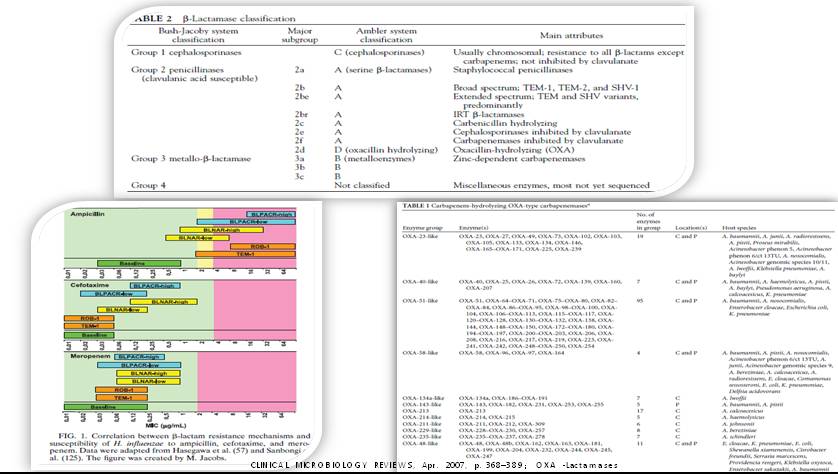This screenshot has height=474, width=838.
Task: Click the 'β-Lactamase classification' table title
Action: tap(238, 19)
